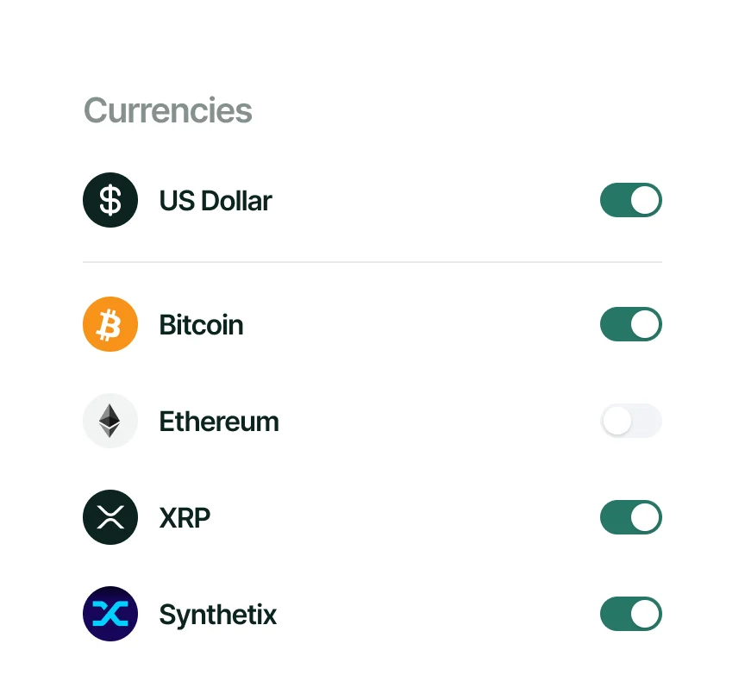This screenshot has width=745, height=700.
Task: Click the "Currencies" section heading
Action: [167, 111]
